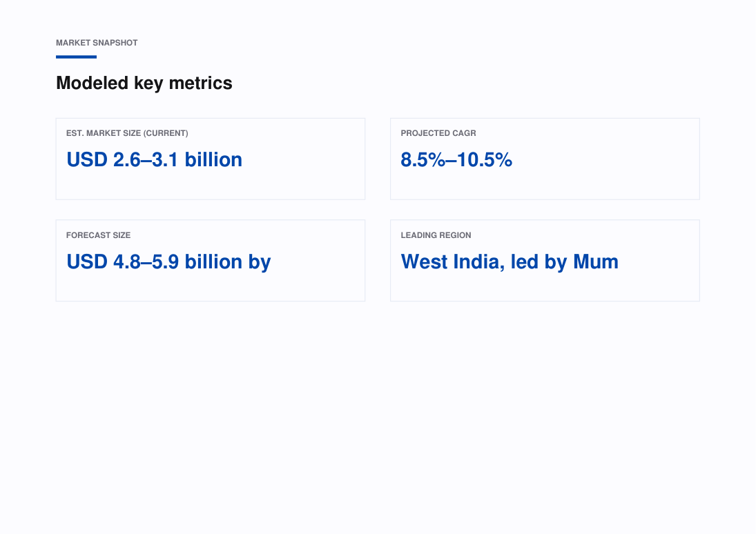756x534 pixels.
Task: Select the USD 2.6–3.1 billion value
Action: (154, 160)
